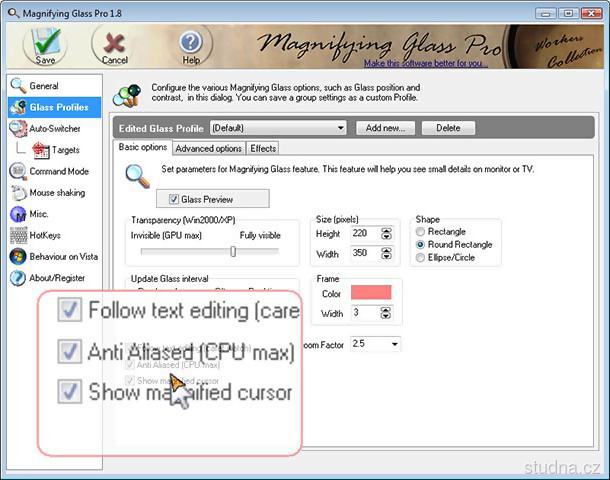610x480 pixels.
Task: Open the Edited Glass Profile dropdown
Action: [x=278, y=128]
